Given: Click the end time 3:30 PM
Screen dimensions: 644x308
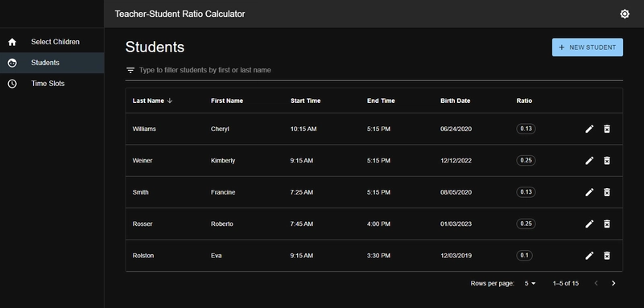Looking at the screenshot, I should 378,256.
